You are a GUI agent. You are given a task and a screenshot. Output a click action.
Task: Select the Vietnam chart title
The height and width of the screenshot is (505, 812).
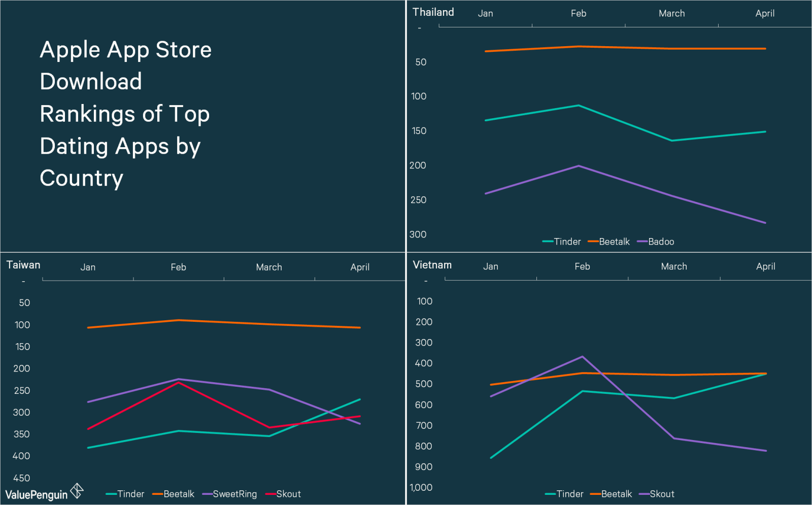click(x=432, y=265)
